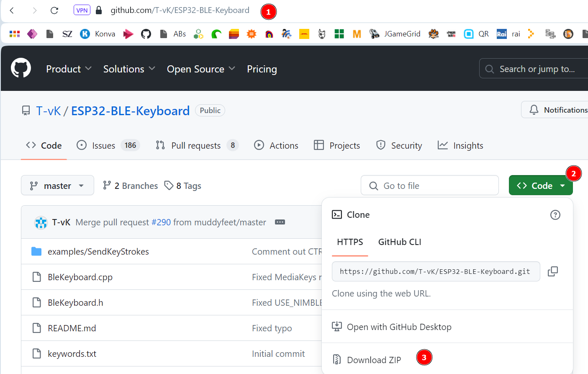Image resolution: width=588 pixels, height=374 pixels.
Task: Open the examples/SendKeyStrokes folder
Action: pyautogui.click(x=98, y=251)
